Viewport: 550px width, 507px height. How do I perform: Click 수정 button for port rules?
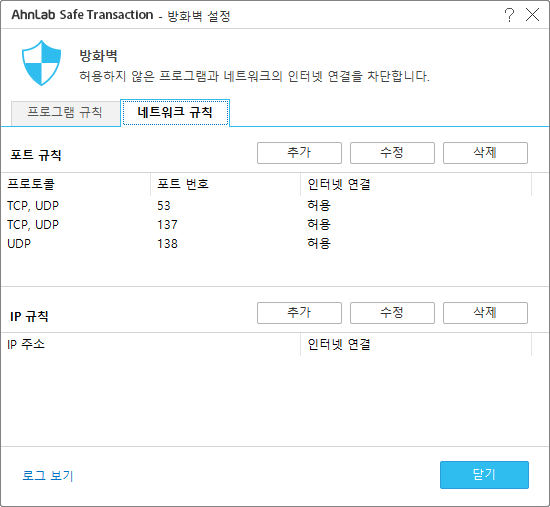(x=392, y=153)
